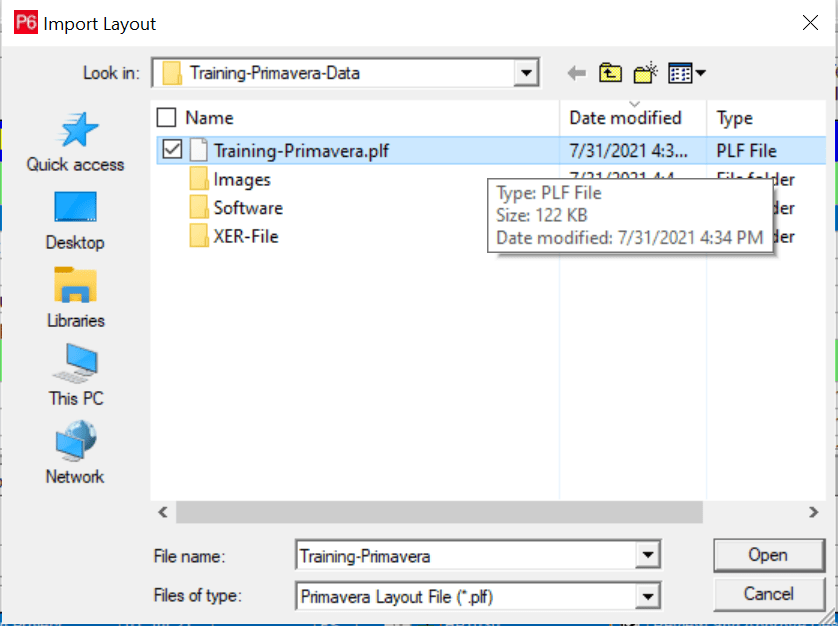Screen dimensions: 838x626
Task: Select This PC in the places bar
Action: [75, 375]
